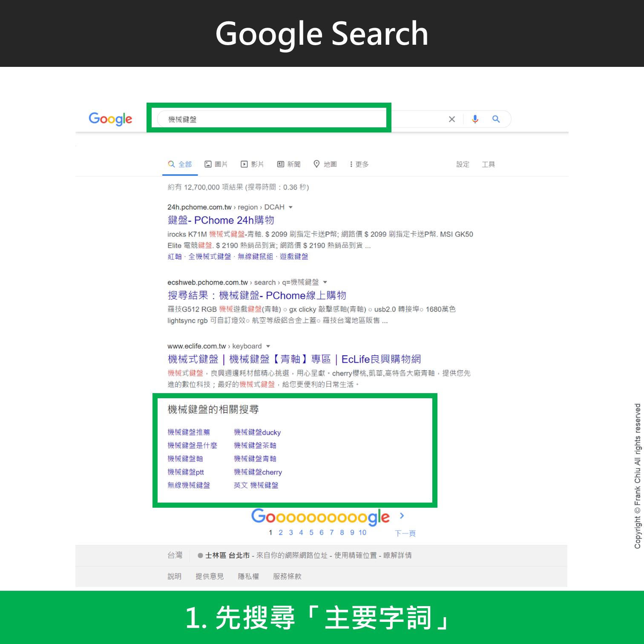This screenshot has width=644, height=644.
Task: Switch to the 地圖 maps tab
Action: 325,164
